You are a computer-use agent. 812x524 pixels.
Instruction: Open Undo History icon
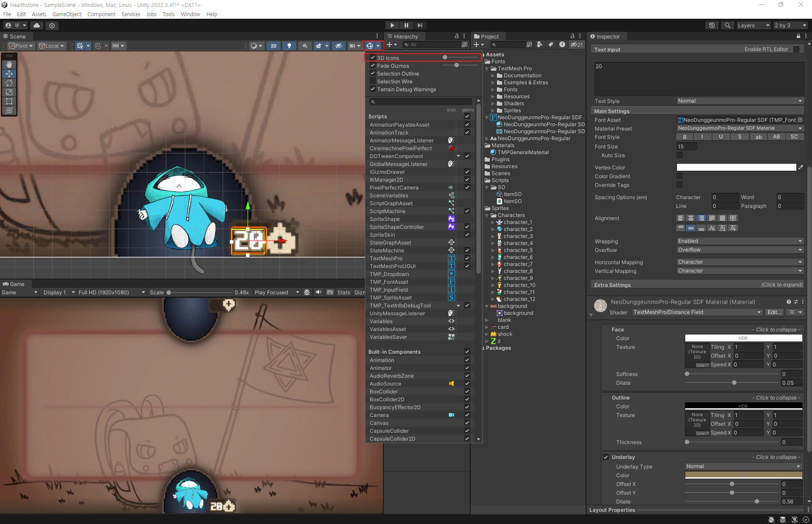(x=712, y=25)
